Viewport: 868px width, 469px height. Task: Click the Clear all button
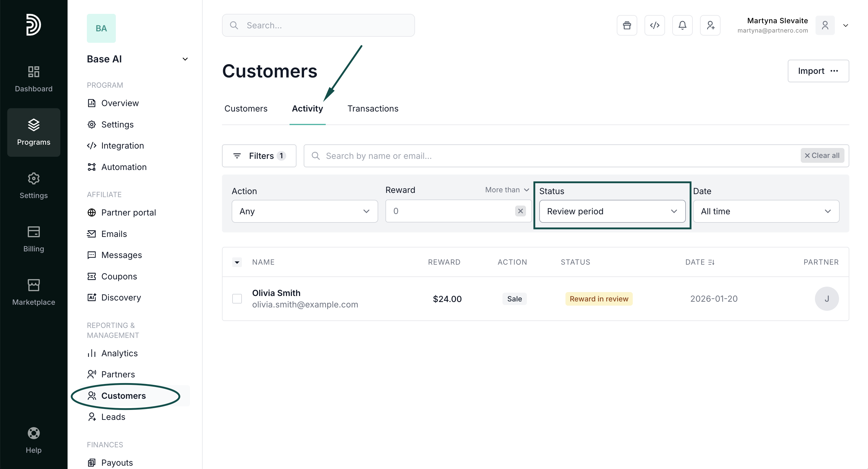(x=822, y=156)
